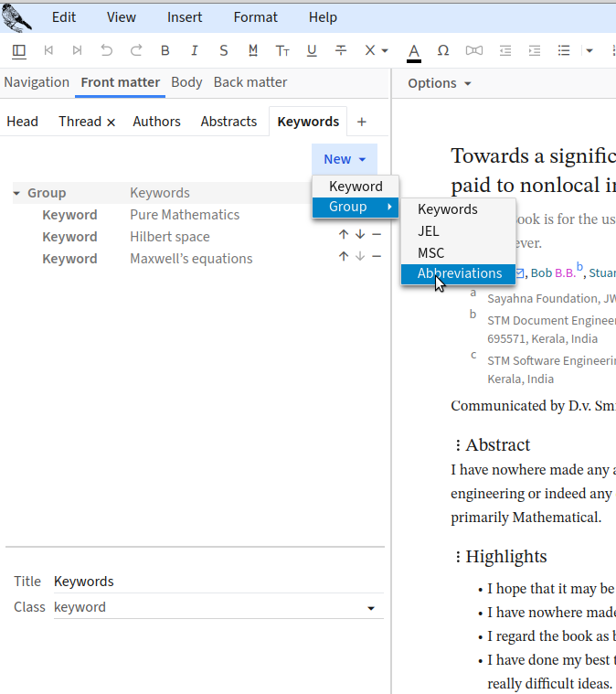Move Hilbert space keyword up
The width and height of the screenshot is (616, 694).
[x=344, y=237]
